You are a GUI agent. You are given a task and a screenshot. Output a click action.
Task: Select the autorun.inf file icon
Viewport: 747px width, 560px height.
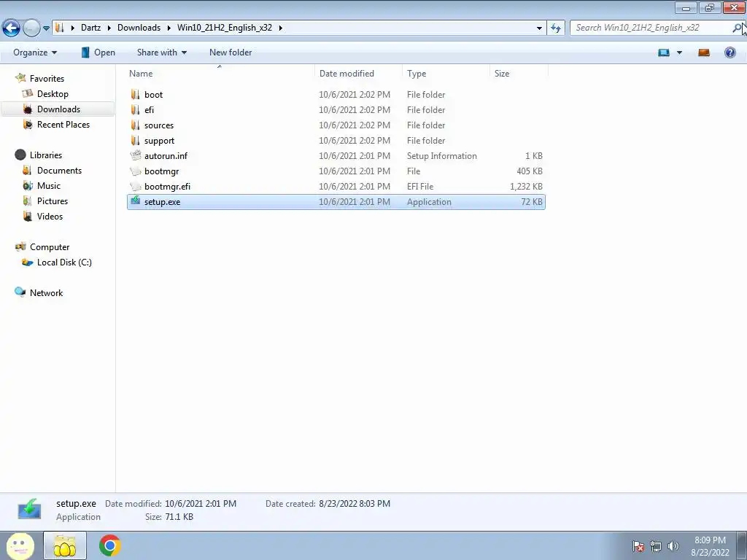[136, 155]
